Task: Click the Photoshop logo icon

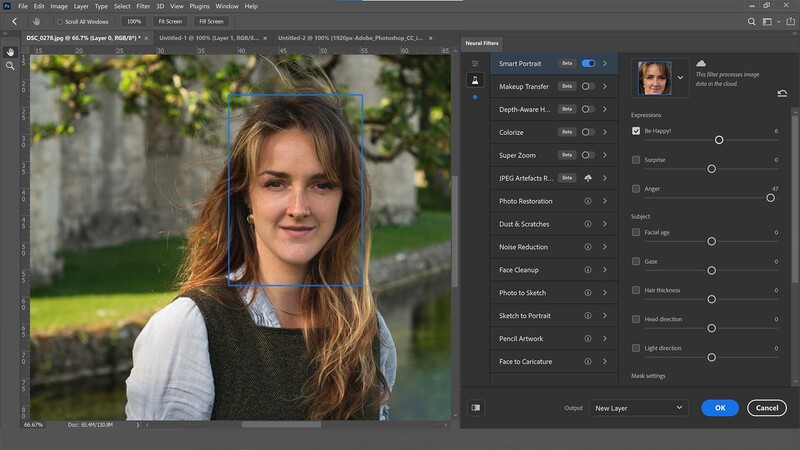Action: (x=7, y=6)
